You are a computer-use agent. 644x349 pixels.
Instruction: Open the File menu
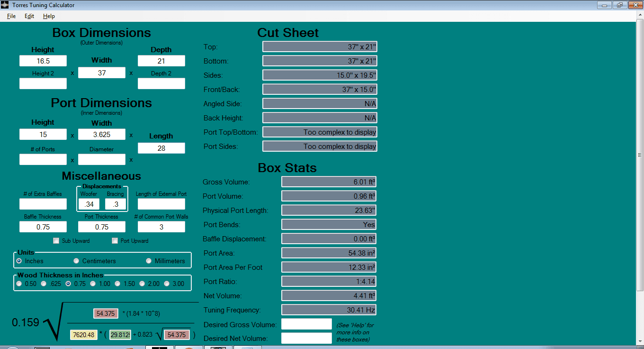pos(11,16)
